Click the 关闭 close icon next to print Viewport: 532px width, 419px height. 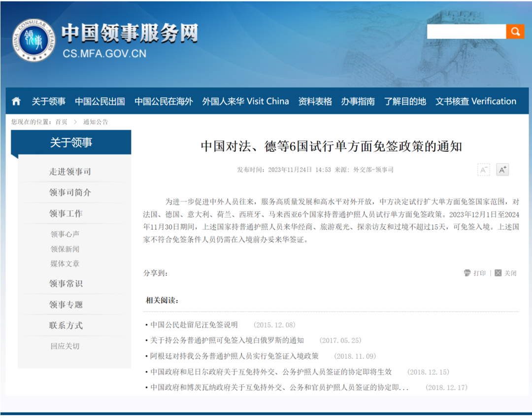[x=498, y=272]
